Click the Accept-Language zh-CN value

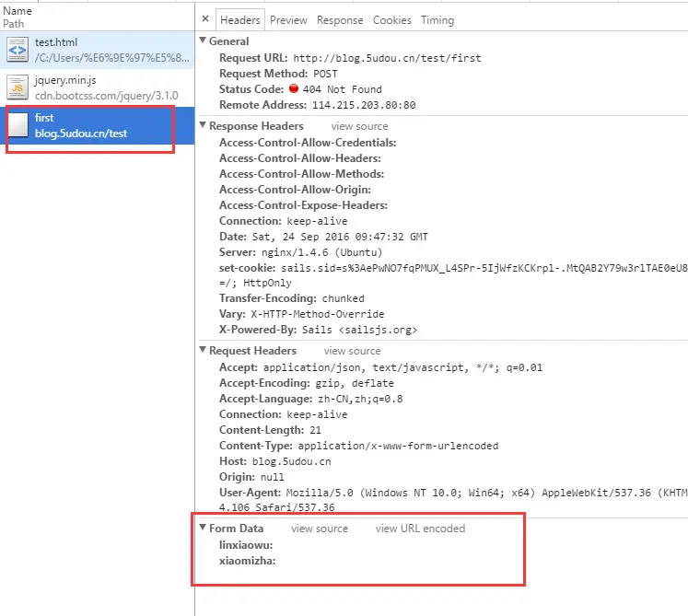360,400
